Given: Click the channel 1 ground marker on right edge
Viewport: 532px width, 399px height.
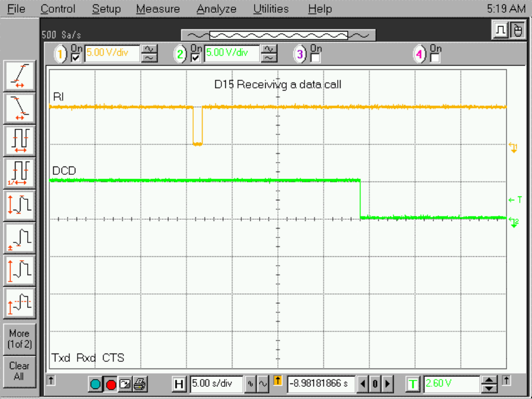Looking at the screenshot, I should click(513, 148).
